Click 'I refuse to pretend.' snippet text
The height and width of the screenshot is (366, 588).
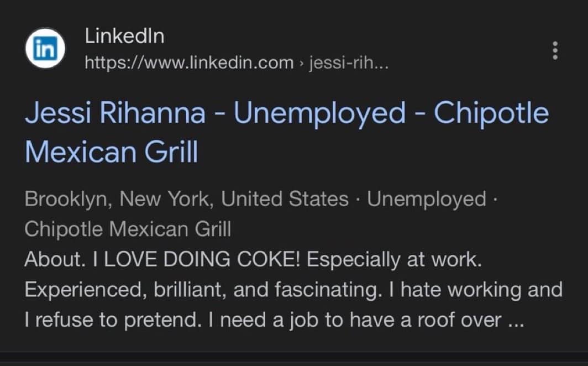pyautogui.click(x=111, y=320)
